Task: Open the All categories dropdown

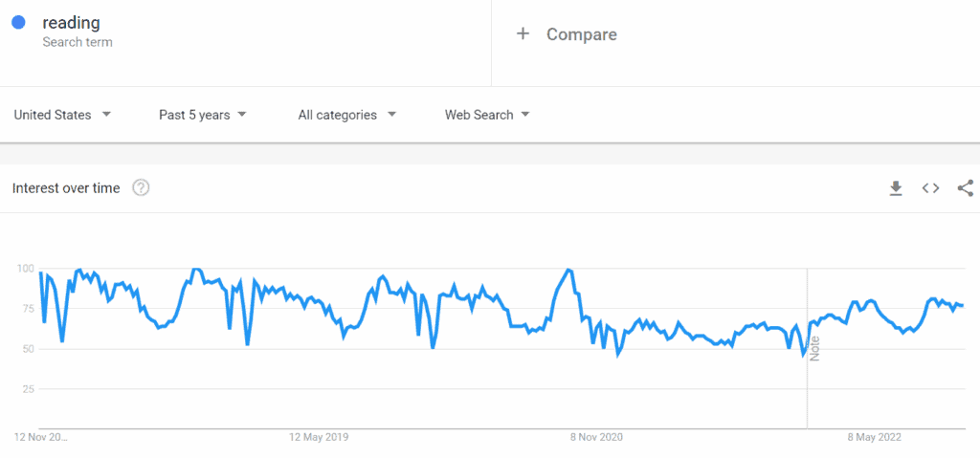Action: coord(346,115)
